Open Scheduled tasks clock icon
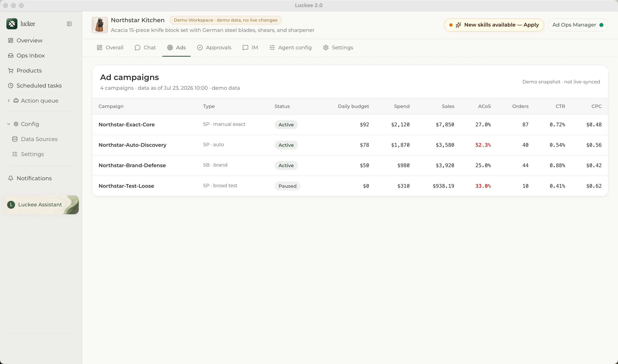 (10, 86)
